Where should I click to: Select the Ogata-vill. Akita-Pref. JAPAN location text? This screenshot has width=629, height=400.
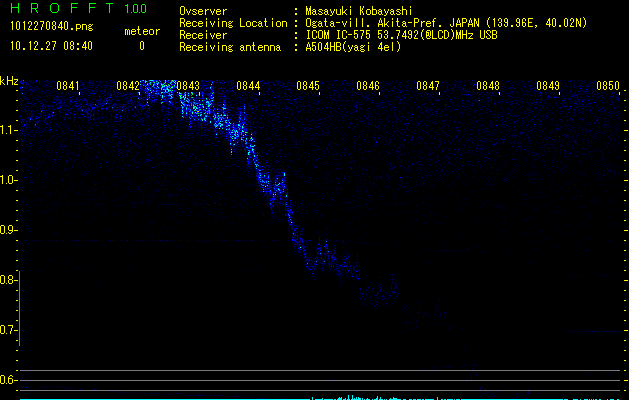point(446,23)
